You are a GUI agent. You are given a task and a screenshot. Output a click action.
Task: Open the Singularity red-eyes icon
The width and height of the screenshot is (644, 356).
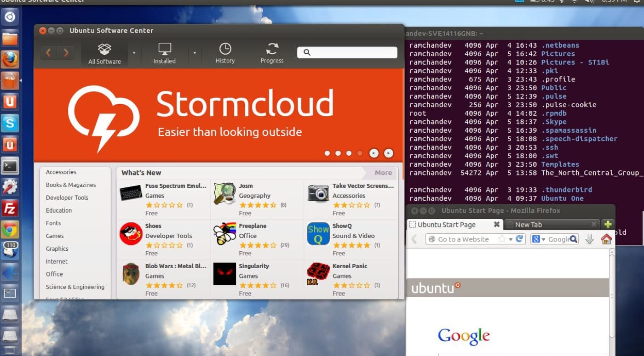click(225, 274)
